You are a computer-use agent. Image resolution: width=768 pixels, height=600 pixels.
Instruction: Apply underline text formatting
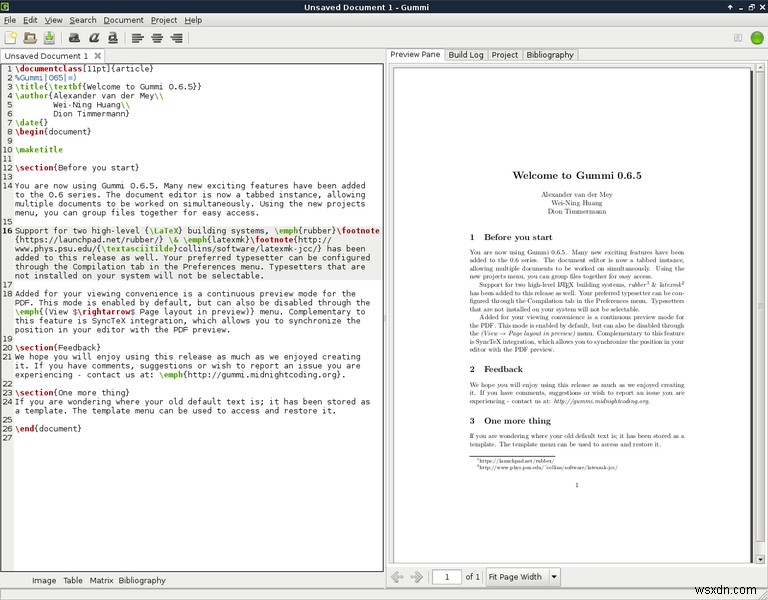coord(113,38)
